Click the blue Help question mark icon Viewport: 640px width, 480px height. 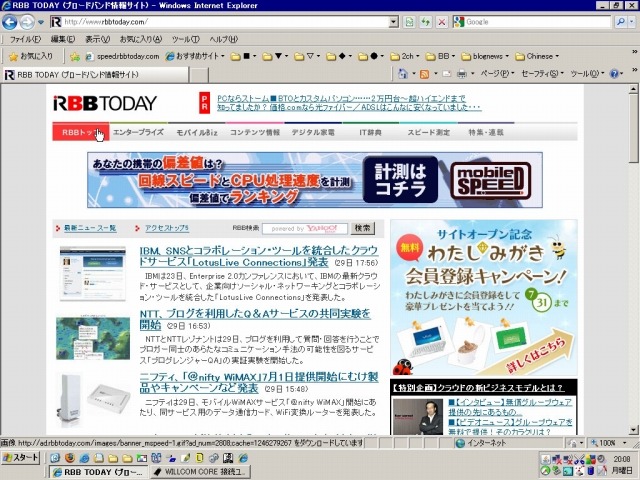(x=614, y=74)
